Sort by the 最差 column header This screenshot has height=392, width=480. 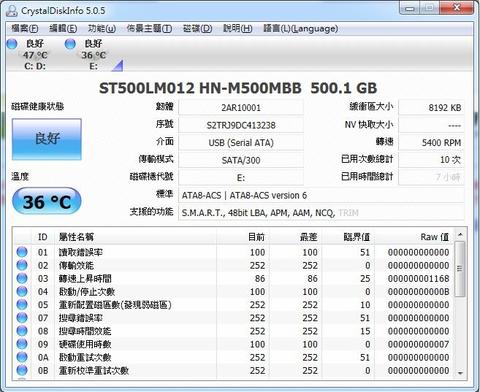(x=295, y=237)
